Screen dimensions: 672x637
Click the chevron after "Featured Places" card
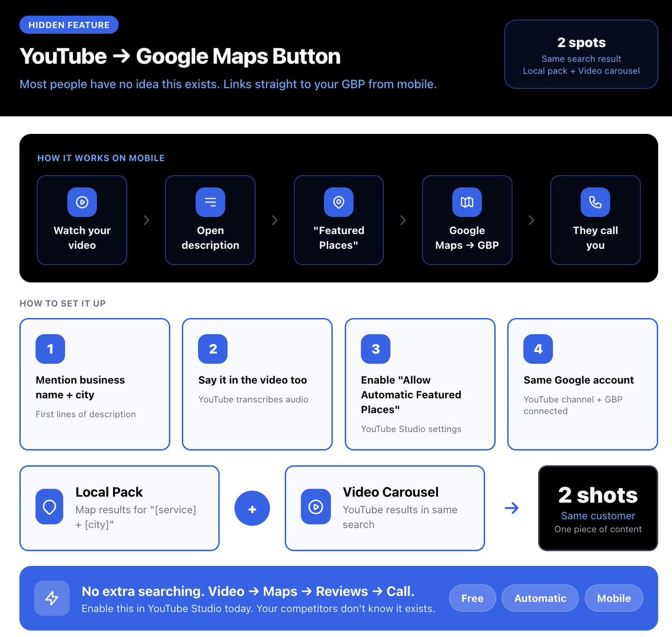403,220
